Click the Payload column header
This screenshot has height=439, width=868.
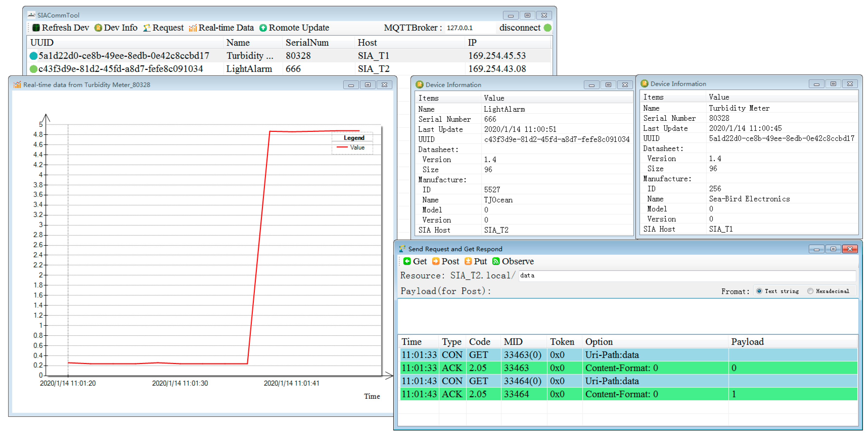click(747, 342)
